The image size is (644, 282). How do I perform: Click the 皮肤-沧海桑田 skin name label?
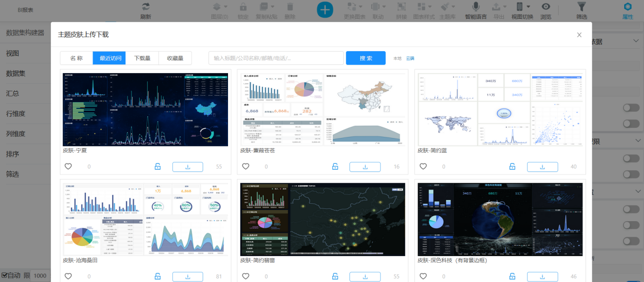(x=80, y=260)
